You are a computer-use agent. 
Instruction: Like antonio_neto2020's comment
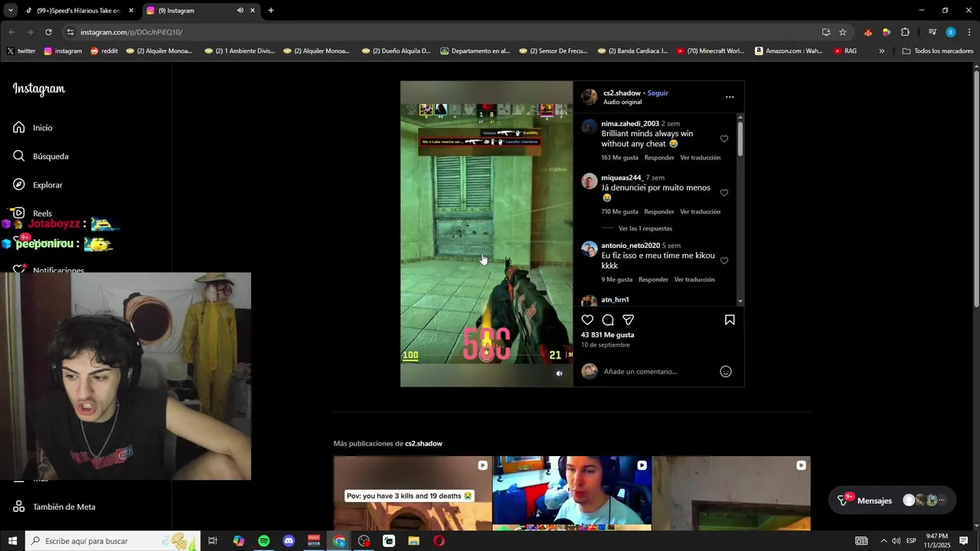(x=724, y=261)
